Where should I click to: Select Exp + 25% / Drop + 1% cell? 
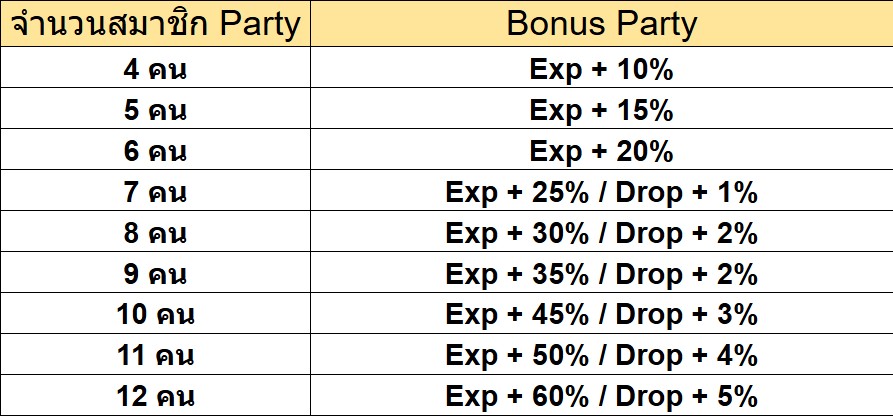coord(602,190)
